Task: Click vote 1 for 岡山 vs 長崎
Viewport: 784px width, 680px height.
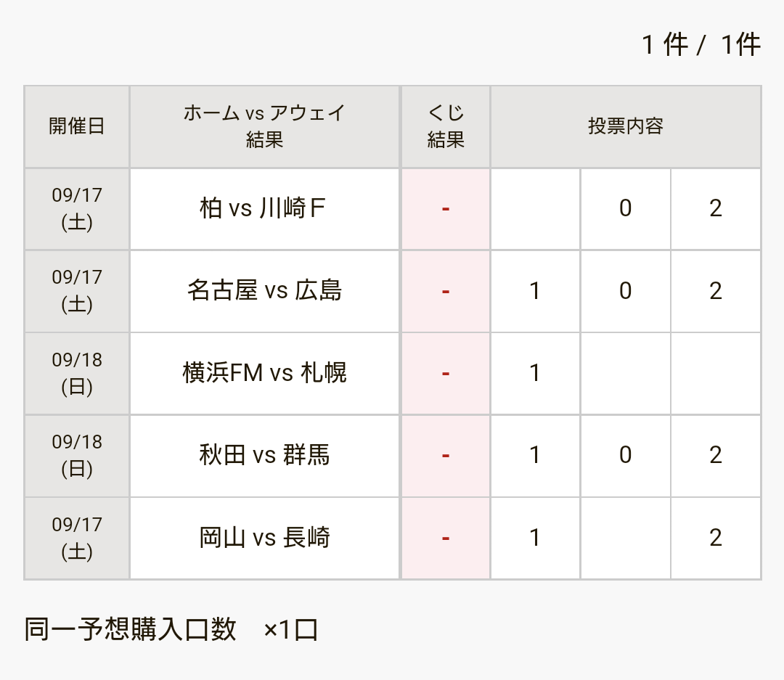Action: tap(535, 538)
